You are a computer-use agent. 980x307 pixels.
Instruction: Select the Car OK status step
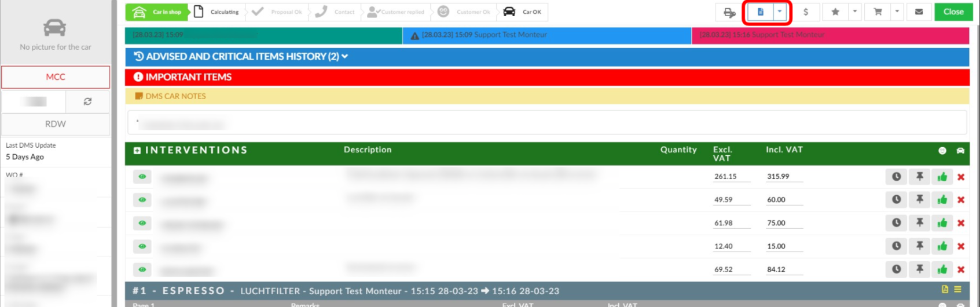point(524,12)
